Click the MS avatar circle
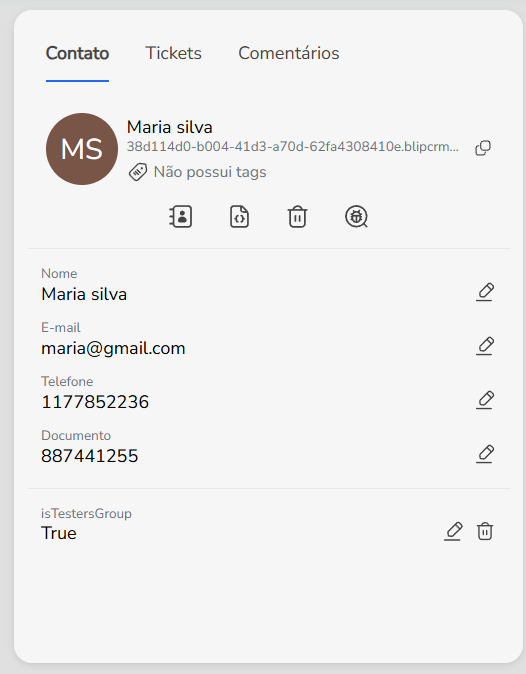 point(82,149)
